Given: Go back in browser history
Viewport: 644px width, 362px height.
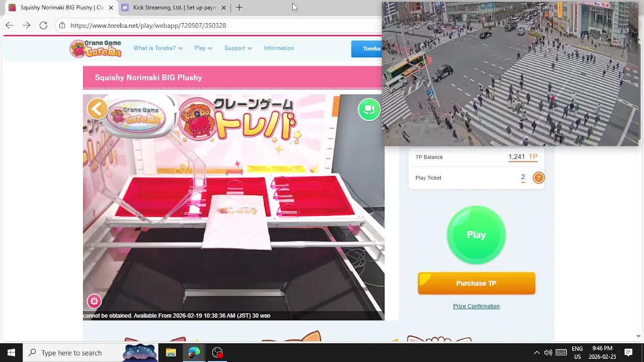Looking at the screenshot, I should coord(10,25).
